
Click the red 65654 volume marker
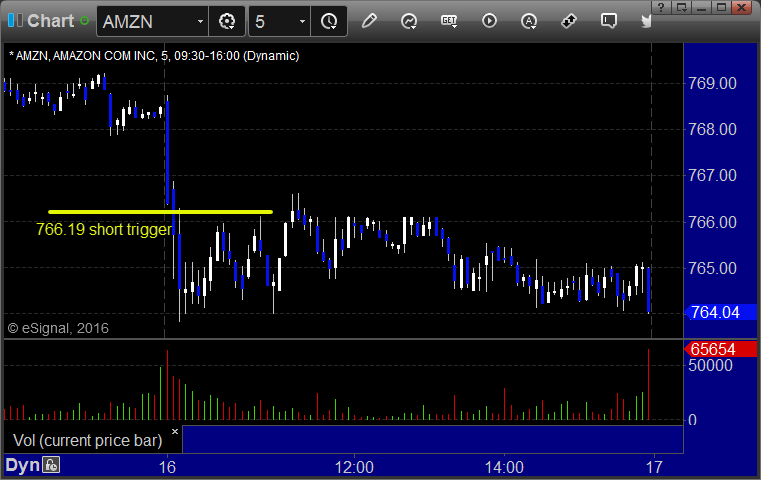720,349
